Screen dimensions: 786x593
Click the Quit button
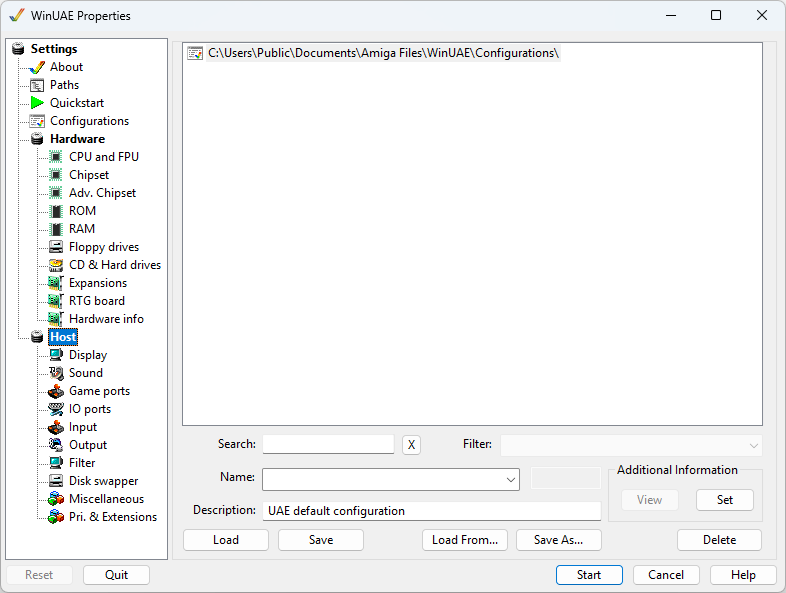pos(116,575)
